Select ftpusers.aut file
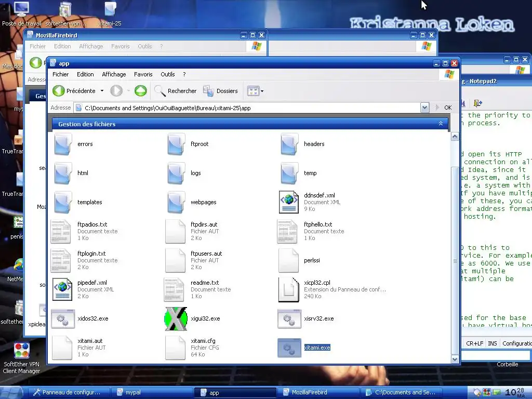Image resolution: width=532 pixels, height=399 pixels. [194, 260]
